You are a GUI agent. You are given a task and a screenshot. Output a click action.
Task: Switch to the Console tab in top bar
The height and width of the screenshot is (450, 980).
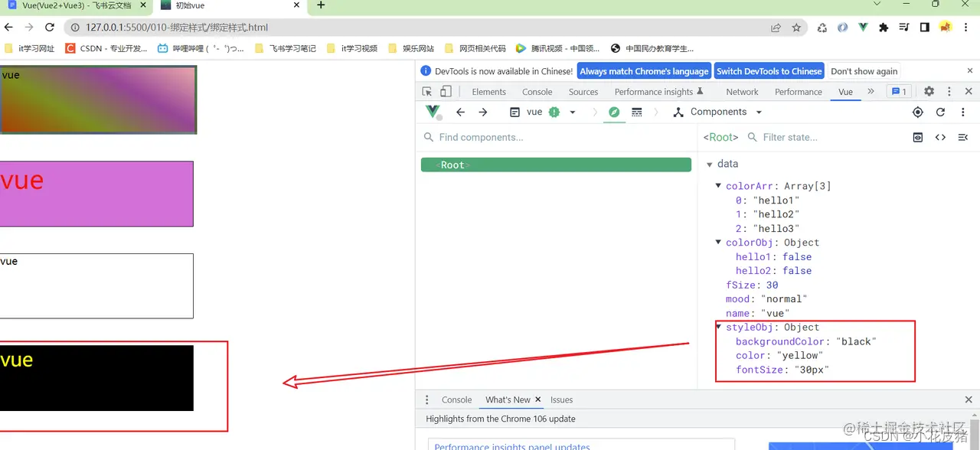coord(537,92)
